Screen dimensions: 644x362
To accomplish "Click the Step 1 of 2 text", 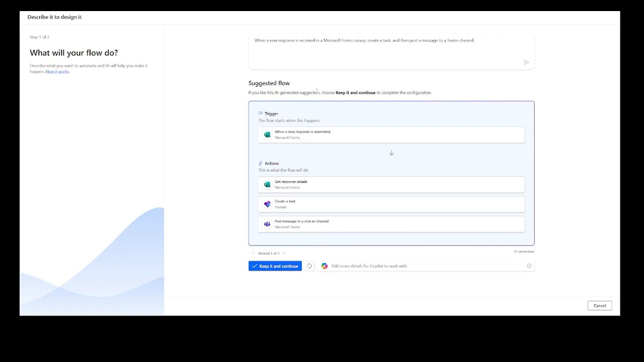I will pos(39,37).
